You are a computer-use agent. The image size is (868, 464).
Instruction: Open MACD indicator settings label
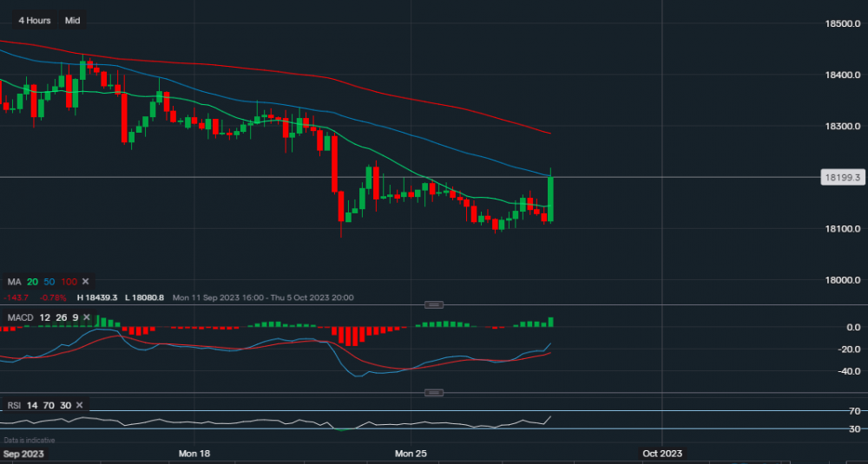(x=20, y=318)
